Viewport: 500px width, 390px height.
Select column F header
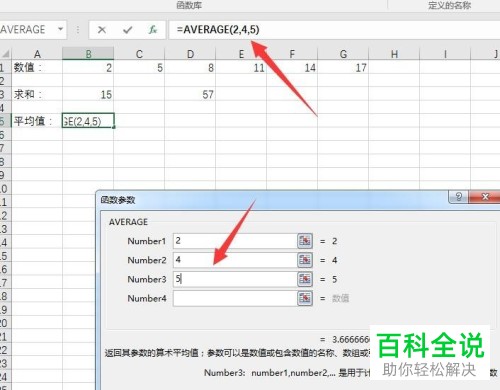point(292,54)
